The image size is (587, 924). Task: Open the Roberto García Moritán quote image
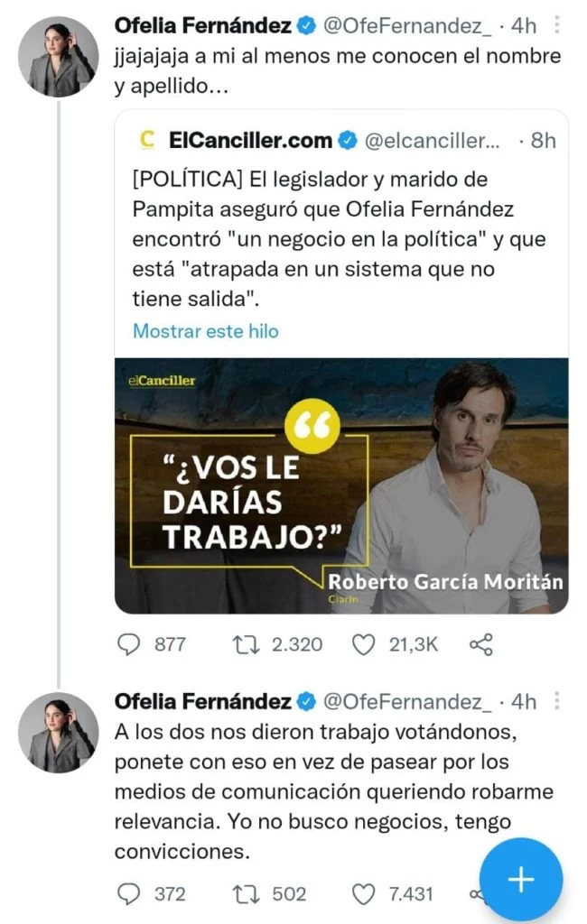click(x=341, y=486)
